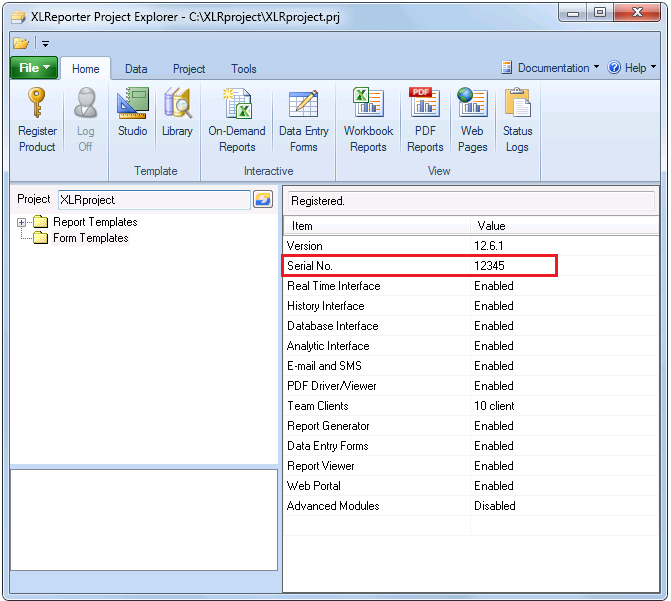This screenshot has width=671, height=601.
Task: Click the refresh project button
Action: click(x=263, y=199)
